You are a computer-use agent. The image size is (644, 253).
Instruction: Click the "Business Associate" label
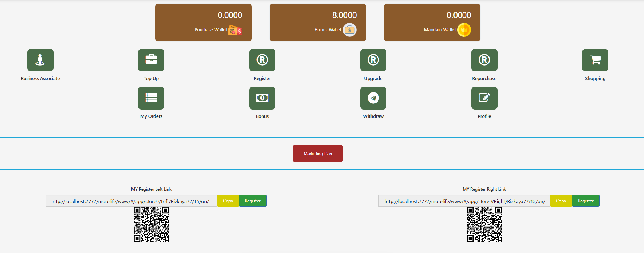tap(40, 79)
